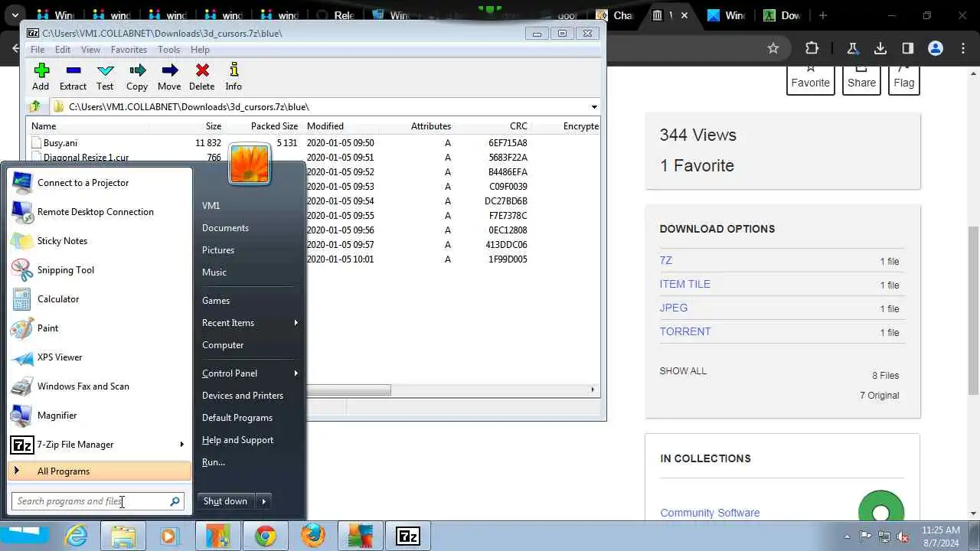Viewport: 980px width, 551px height.
Task: Open Help and Support
Action: pyautogui.click(x=238, y=440)
